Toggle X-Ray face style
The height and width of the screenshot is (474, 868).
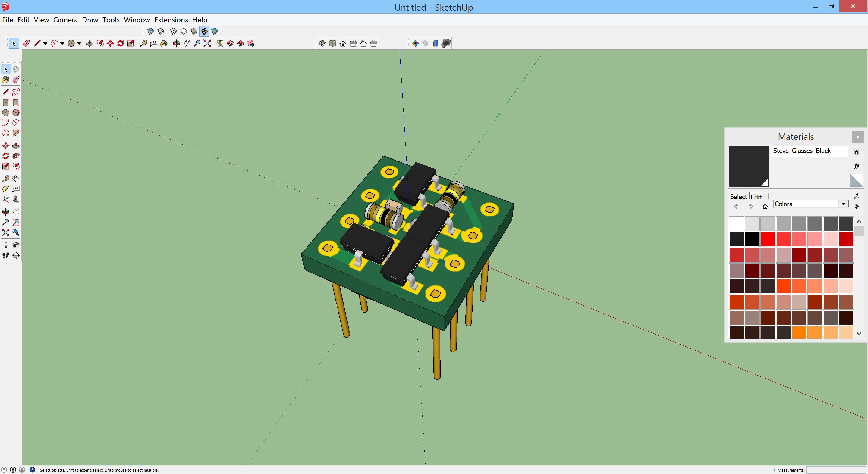[x=151, y=31]
